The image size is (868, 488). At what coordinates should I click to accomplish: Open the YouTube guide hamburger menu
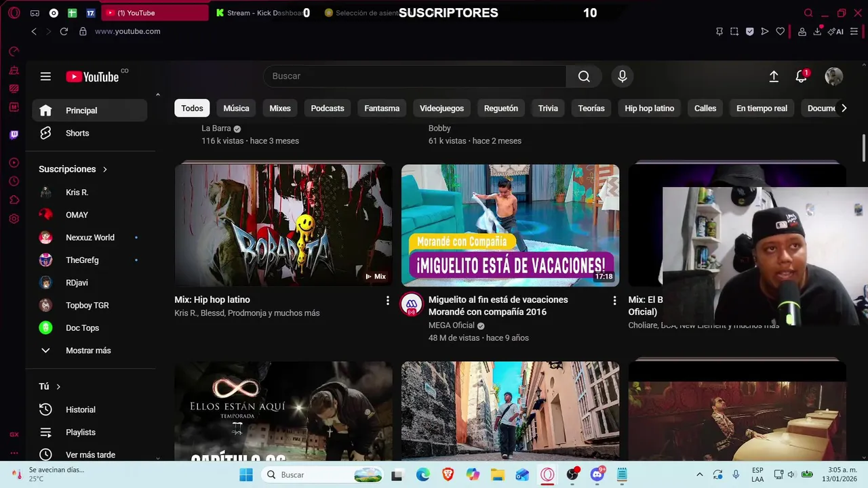pyautogui.click(x=45, y=77)
